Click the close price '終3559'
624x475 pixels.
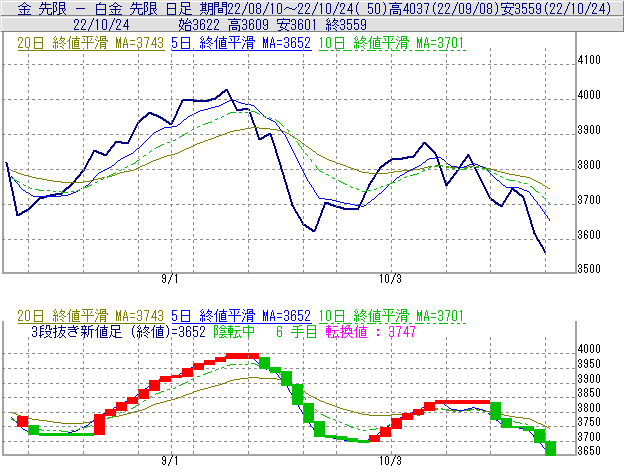point(346,25)
